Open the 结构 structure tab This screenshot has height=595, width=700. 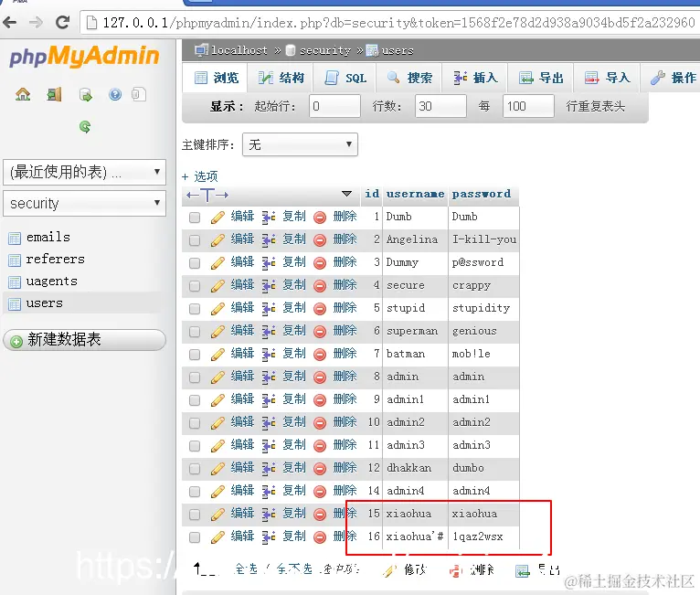[x=281, y=78]
